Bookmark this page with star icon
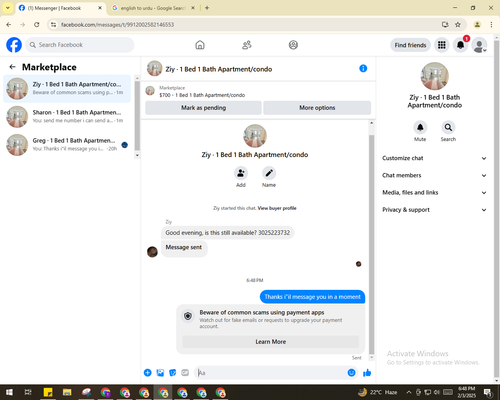The height and width of the screenshot is (400, 500). pos(458,24)
